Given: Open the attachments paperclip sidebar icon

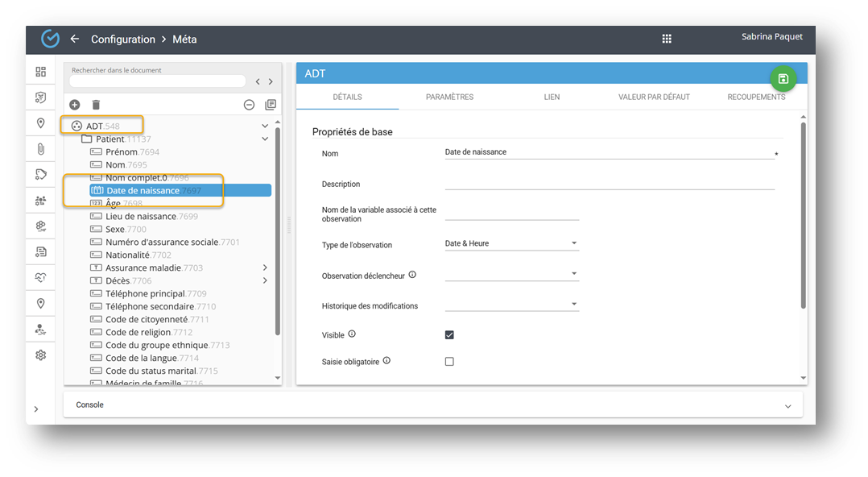Looking at the screenshot, I should (x=41, y=149).
